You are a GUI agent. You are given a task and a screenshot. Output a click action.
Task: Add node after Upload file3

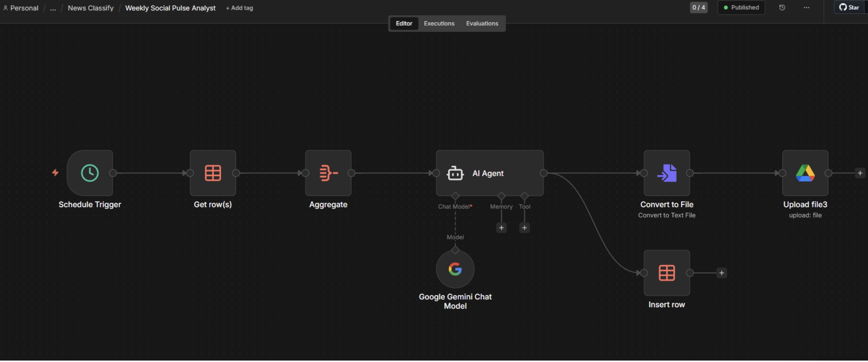pyautogui.click(x=860, y=173)
